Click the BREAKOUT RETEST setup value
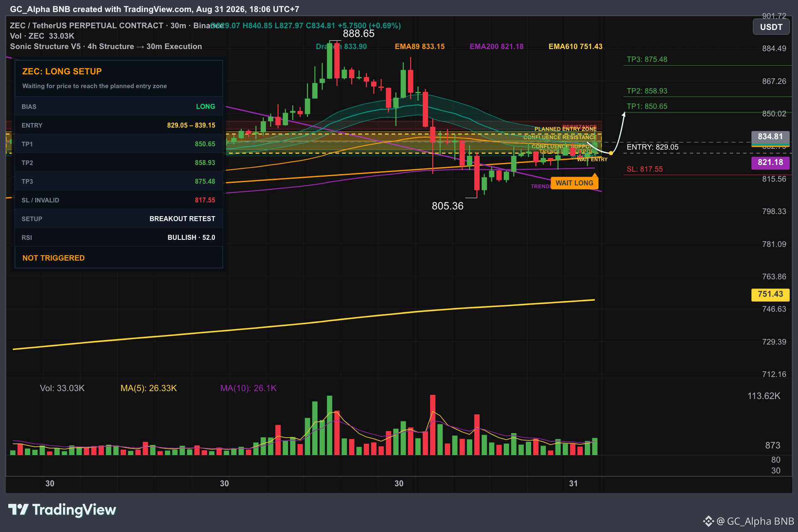This screenshot has height=532, width=798. [182, 219]
